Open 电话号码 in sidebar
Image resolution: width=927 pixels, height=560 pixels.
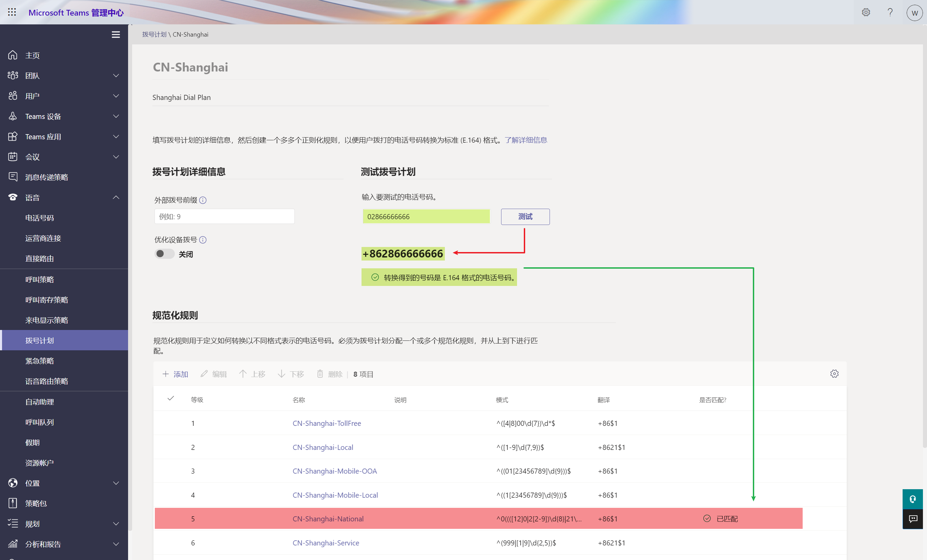pos(40,218)
